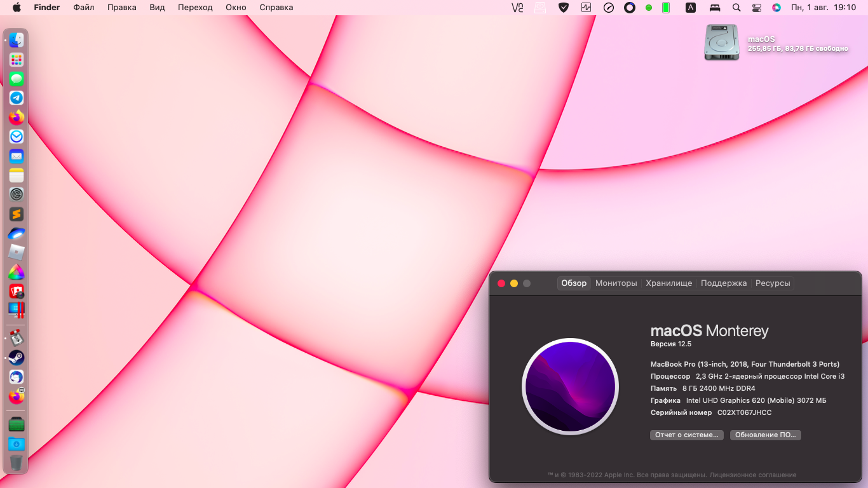Image resolution: width=868 pixels, height=488 pixels.
Task: Open Thunderbird from the Dock
Action: [x=17, y=377]
